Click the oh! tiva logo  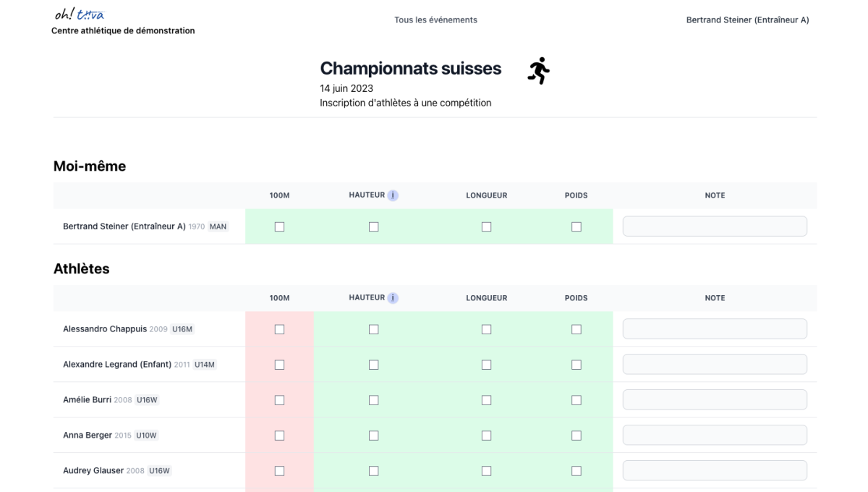[x=80, y=14]
